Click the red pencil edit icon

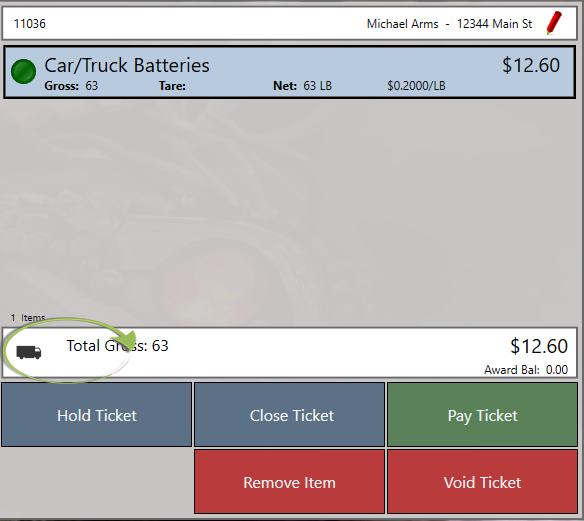[x=554, y=23]
